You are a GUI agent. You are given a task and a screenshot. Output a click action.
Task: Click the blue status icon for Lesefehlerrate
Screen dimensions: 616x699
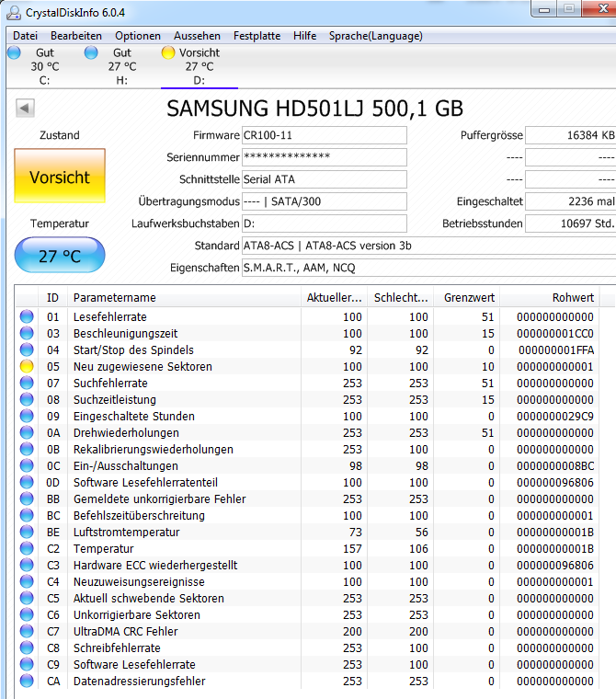(27, 316)
